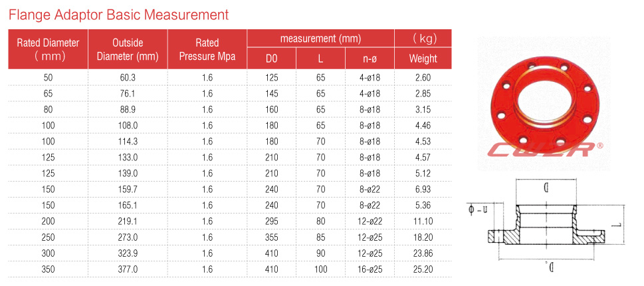644x286 pixels.
Task: Click the Weight column header
Action: click(423, 59)
